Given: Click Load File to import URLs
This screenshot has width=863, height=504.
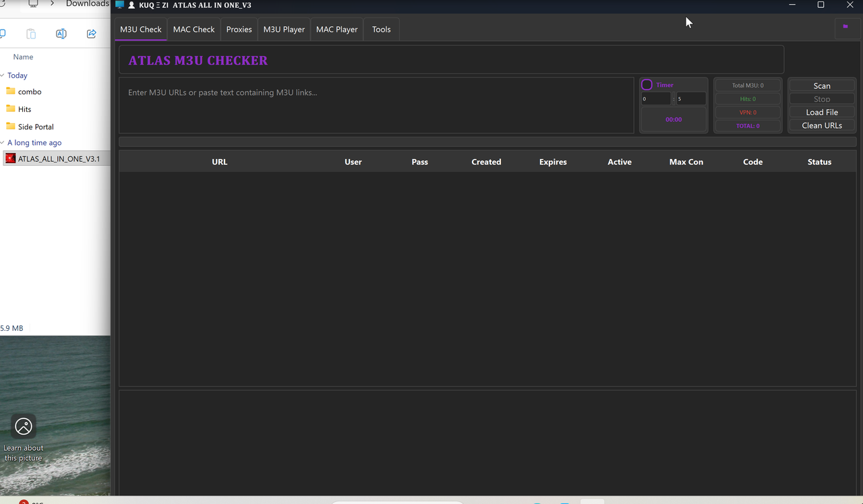Looking at the screenshot, I should [822, 113].
